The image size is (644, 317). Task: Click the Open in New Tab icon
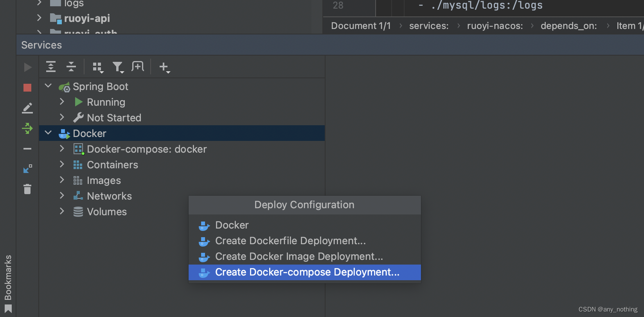pos(138,67)
